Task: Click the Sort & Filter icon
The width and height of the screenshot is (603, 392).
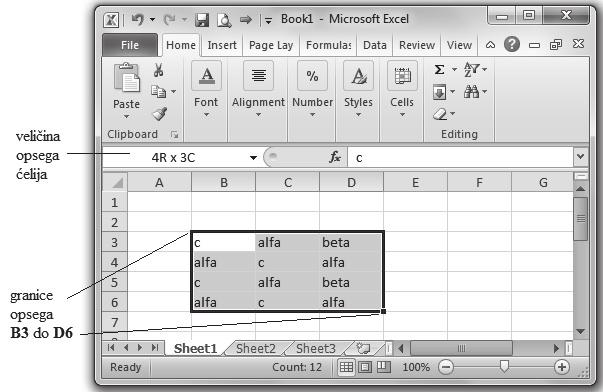Action: (471, 70)
